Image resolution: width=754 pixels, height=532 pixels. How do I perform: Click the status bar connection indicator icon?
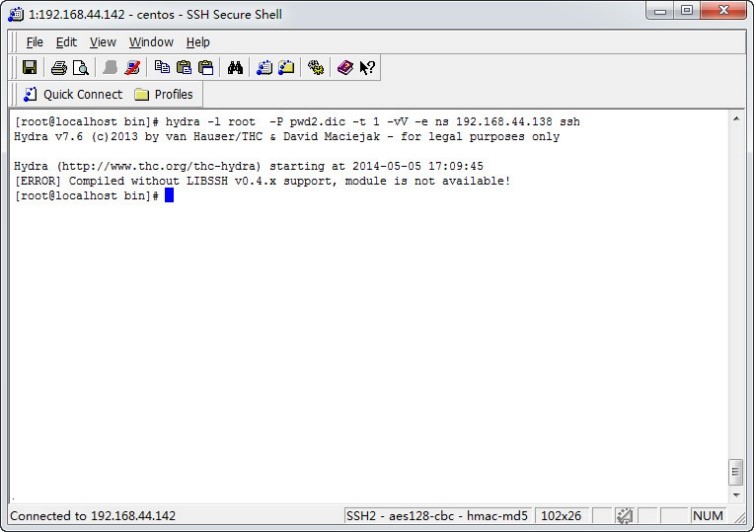625,516
